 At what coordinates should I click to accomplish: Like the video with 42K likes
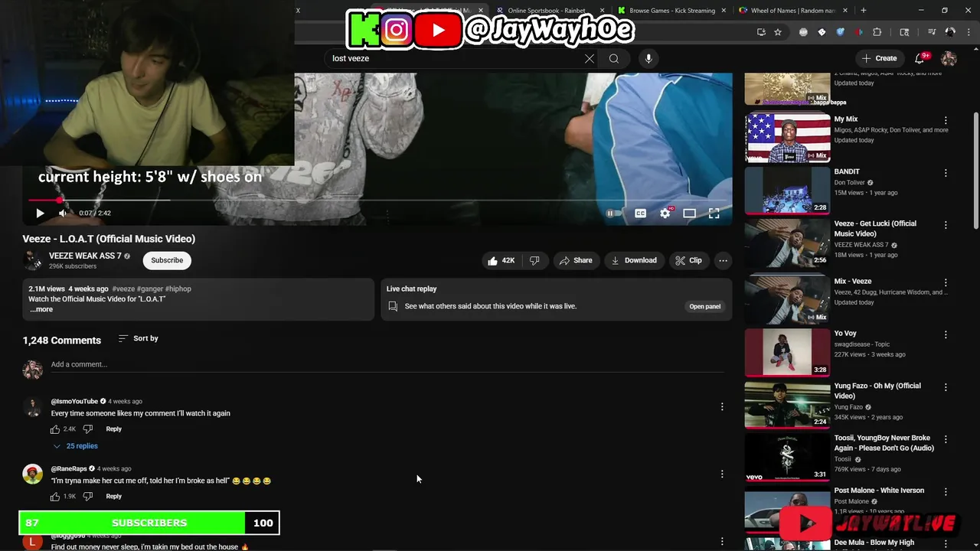coord(501,260)
